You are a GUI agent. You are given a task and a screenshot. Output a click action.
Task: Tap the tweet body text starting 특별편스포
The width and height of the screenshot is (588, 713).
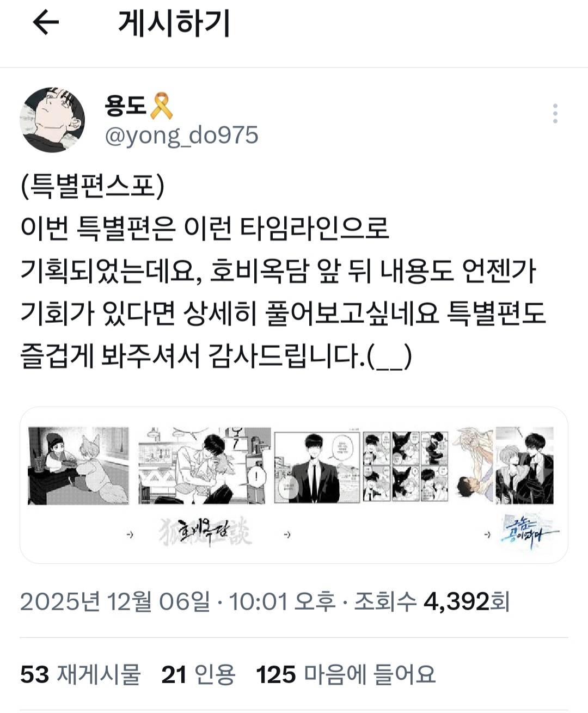[x=283, y=271]
